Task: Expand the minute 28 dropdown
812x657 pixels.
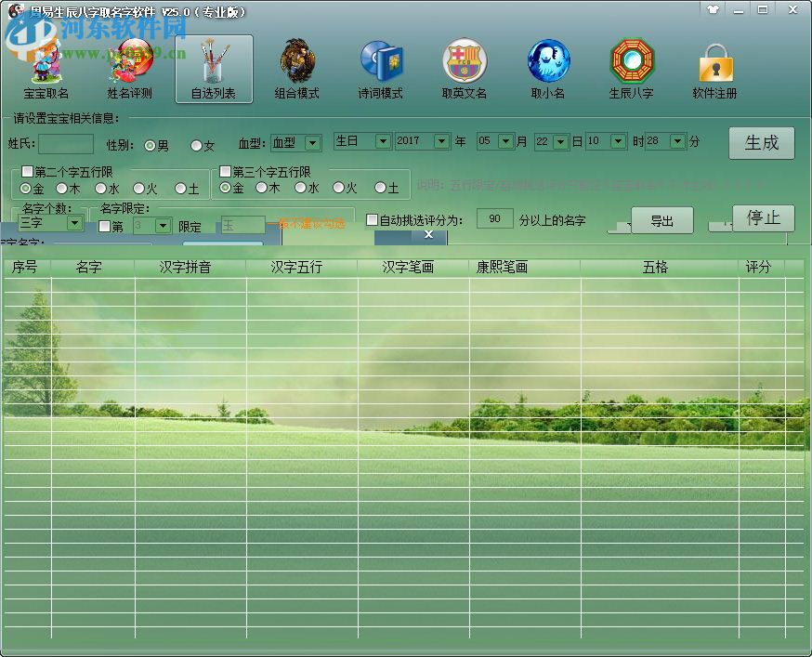Action: tap(677, 141)
